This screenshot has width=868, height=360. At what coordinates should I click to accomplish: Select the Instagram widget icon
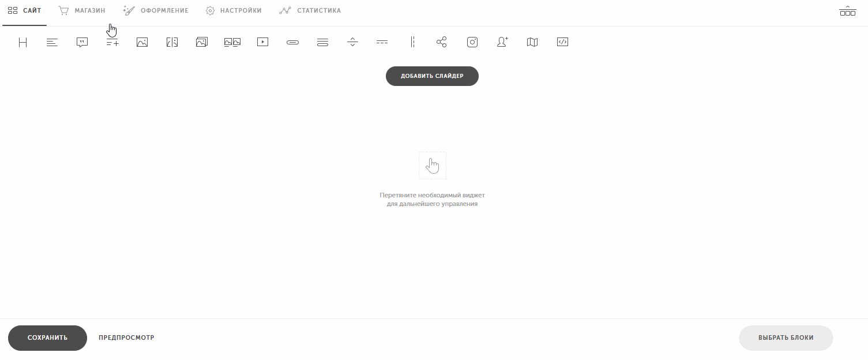pos(472,42)
